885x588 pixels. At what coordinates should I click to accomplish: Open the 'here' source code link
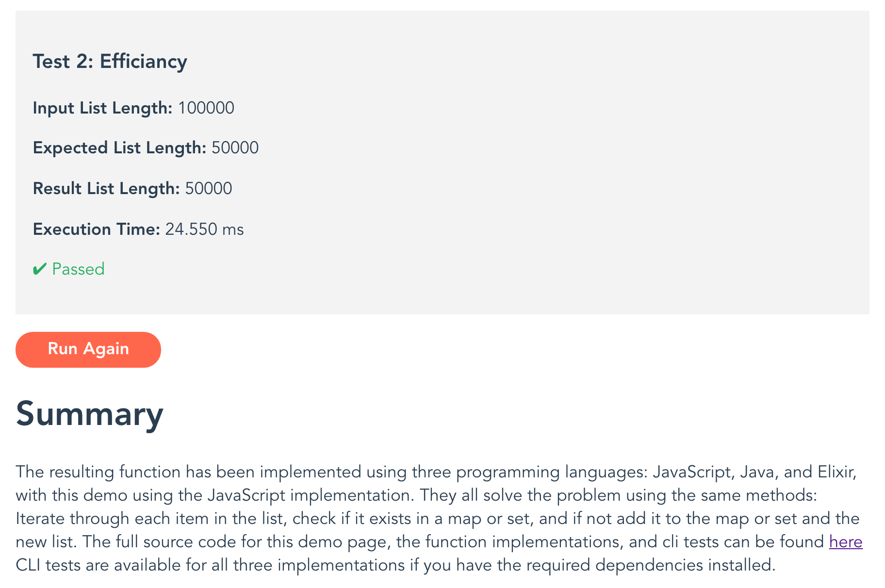pos(845,542)
